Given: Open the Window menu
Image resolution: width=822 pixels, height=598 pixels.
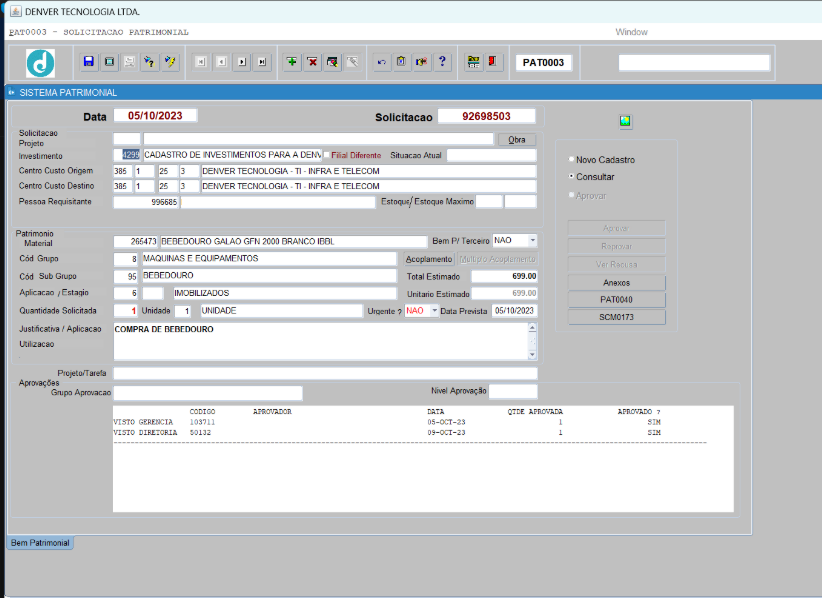Looking at the screenshot, I should click(631, 31).
